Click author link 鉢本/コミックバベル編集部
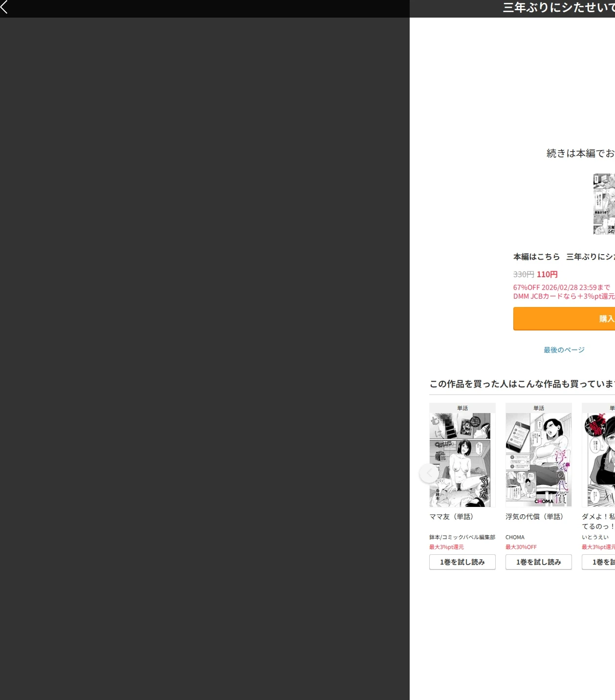 462,537
